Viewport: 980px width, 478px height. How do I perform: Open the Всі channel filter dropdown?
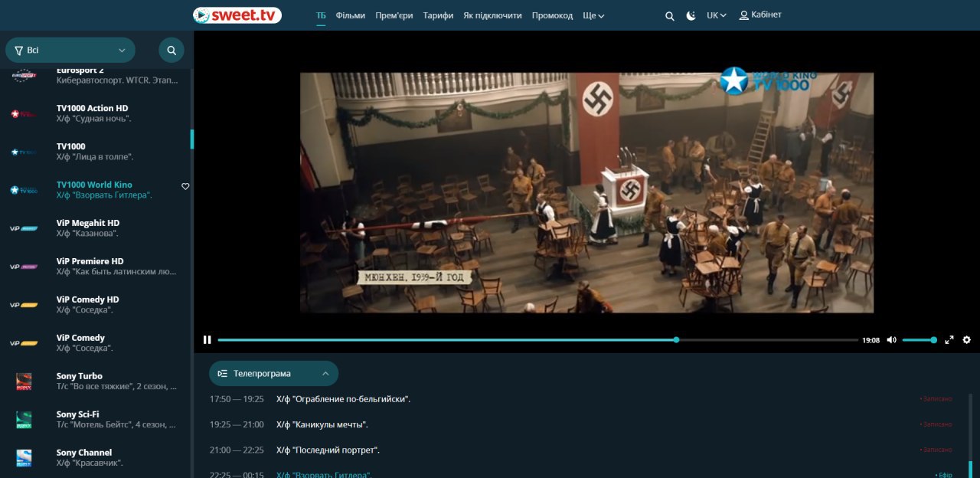tap(70, 51)
